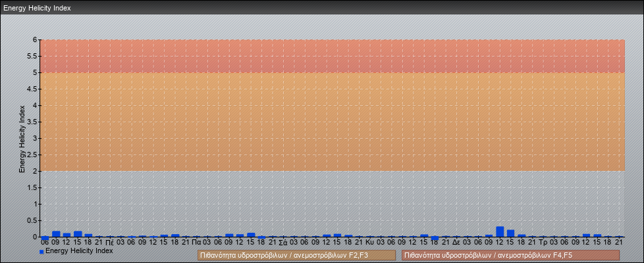Click the y-axis value 3
This screenshot has height=263, width=644.
tap(36, 138)
